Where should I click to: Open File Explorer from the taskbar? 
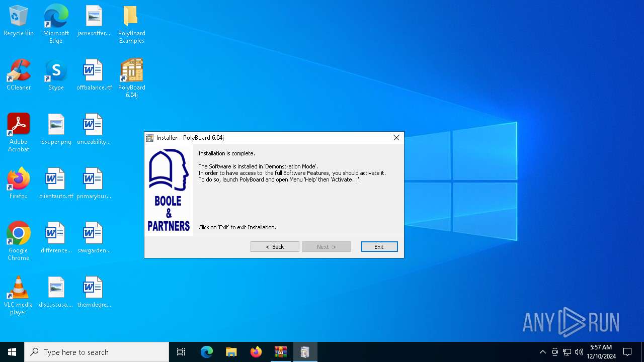(x=231, y=352)
